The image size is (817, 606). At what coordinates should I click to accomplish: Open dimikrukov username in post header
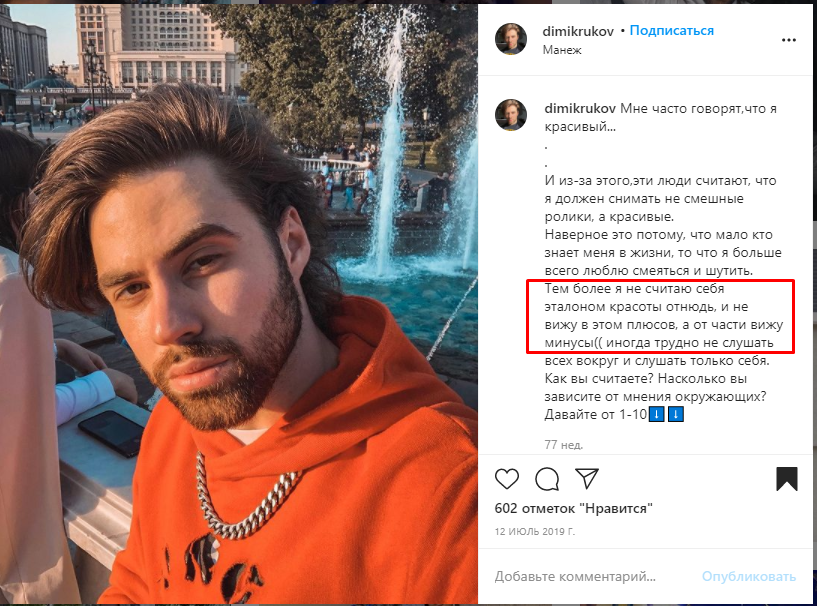[578, 31]
